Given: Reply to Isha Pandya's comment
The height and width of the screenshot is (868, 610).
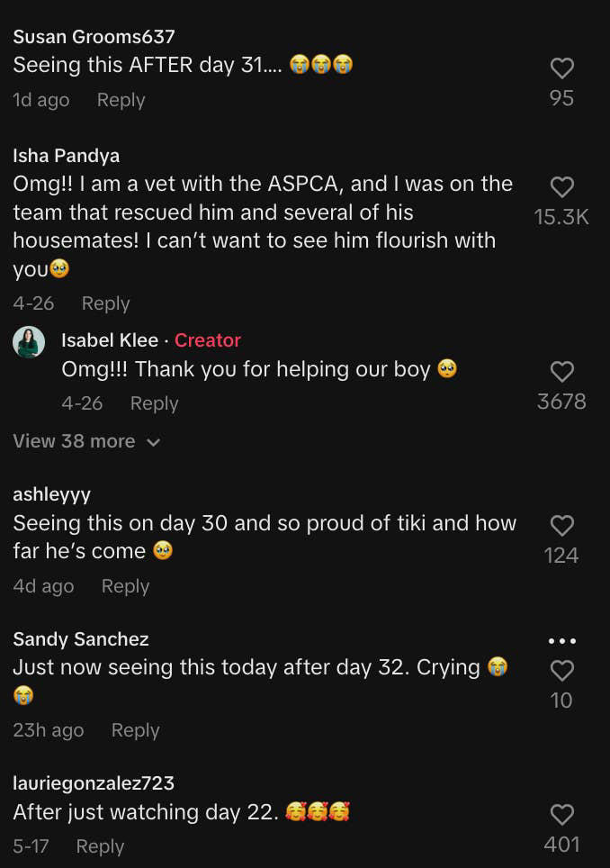Looking at the screenshot, I should pos(105,303).
